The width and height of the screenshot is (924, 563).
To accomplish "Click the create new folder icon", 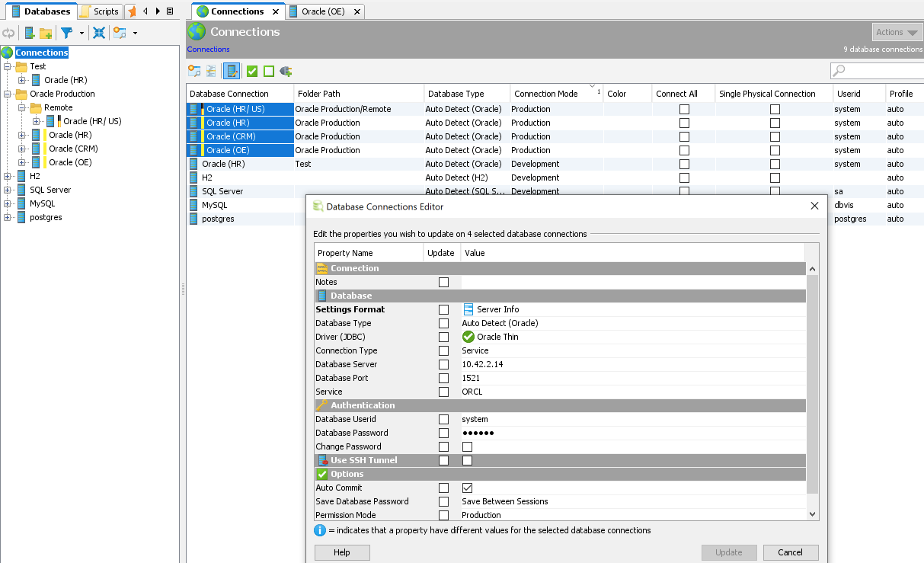I will click(46, 33).
